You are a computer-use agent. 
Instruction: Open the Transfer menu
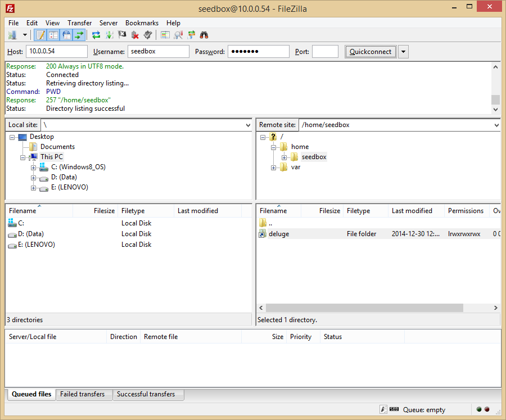(79, 23)
